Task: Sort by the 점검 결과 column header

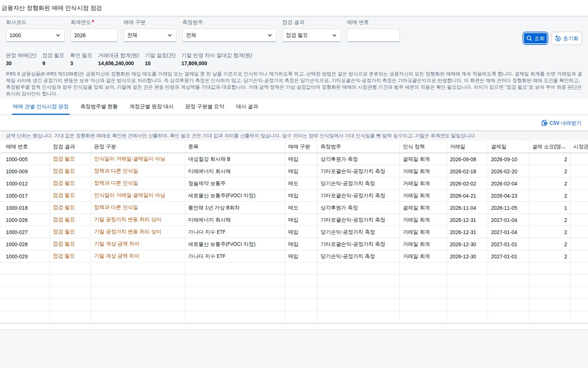Action: click(x=71, y=147)
